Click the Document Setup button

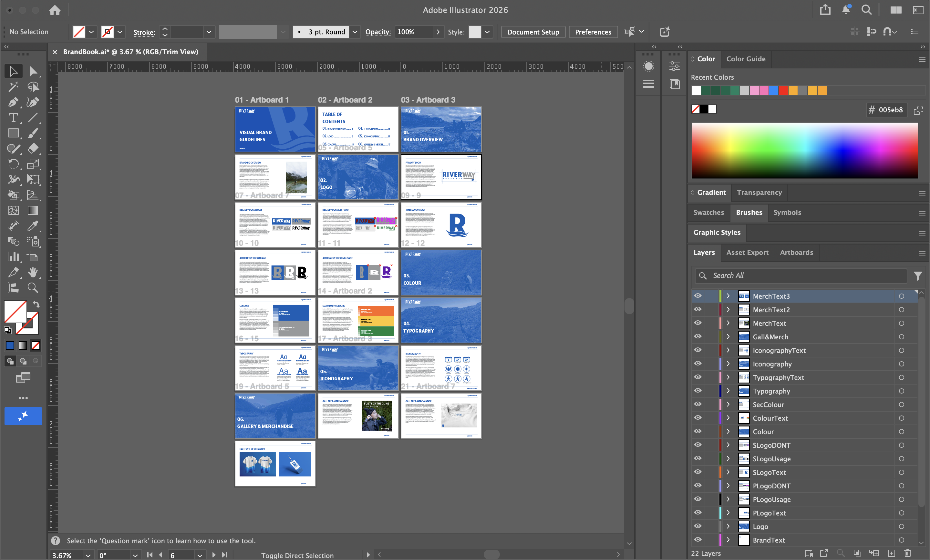coord(533,32)
